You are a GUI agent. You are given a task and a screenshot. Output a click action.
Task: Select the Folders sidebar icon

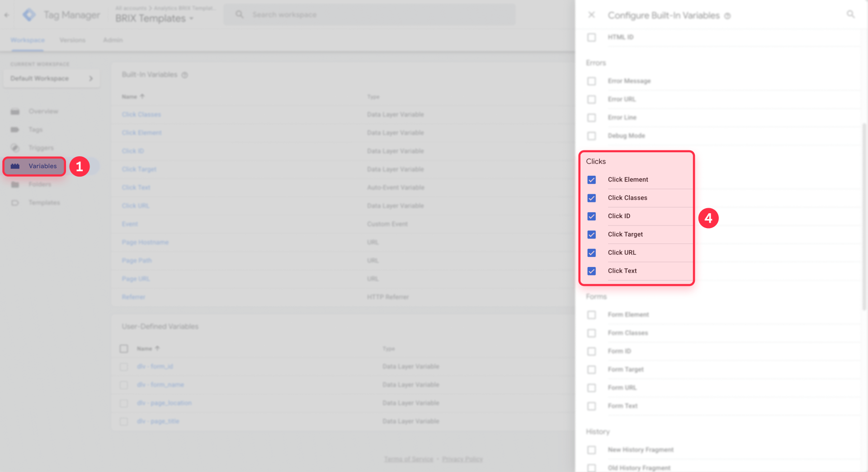pos(15,184)
